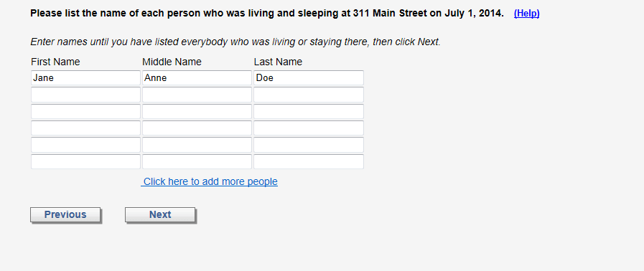Select the second row First Name field
This screenshot has height=271, width=644.
tap(85, 95)
